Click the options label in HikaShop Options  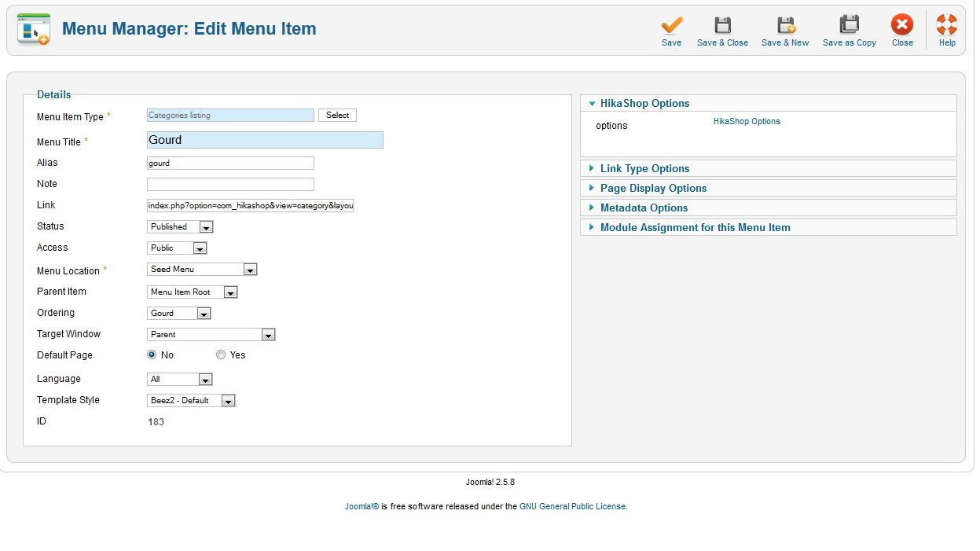click(611, 126)
